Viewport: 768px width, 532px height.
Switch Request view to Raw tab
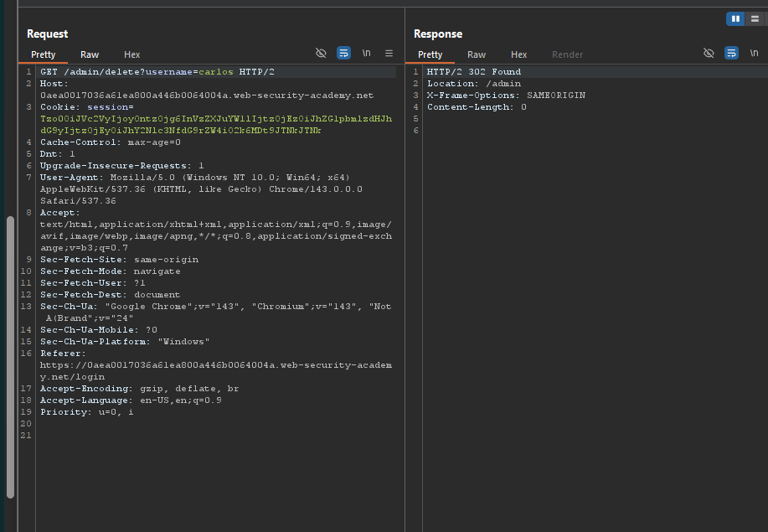pyautogui.click(x=90, y=54)
